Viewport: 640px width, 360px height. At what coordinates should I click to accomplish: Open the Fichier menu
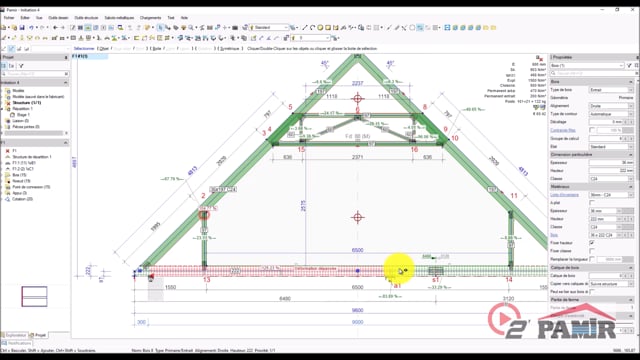click(9, 18)
